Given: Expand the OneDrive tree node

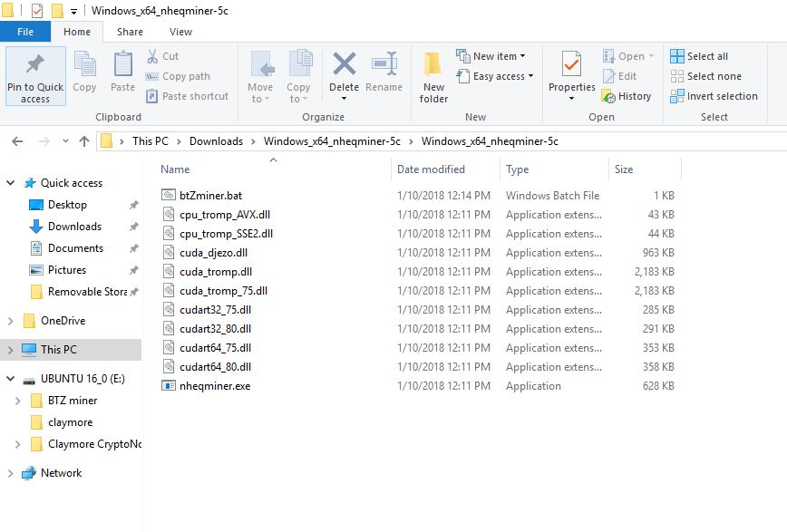Looking at the screenshot, I should coord(11,321).
